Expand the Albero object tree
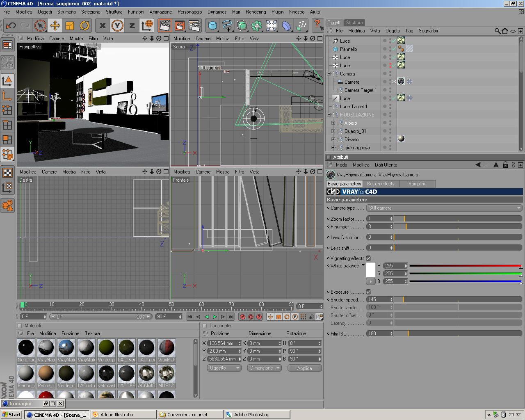Viewport: 525px width, 420px height. (333, 123)
